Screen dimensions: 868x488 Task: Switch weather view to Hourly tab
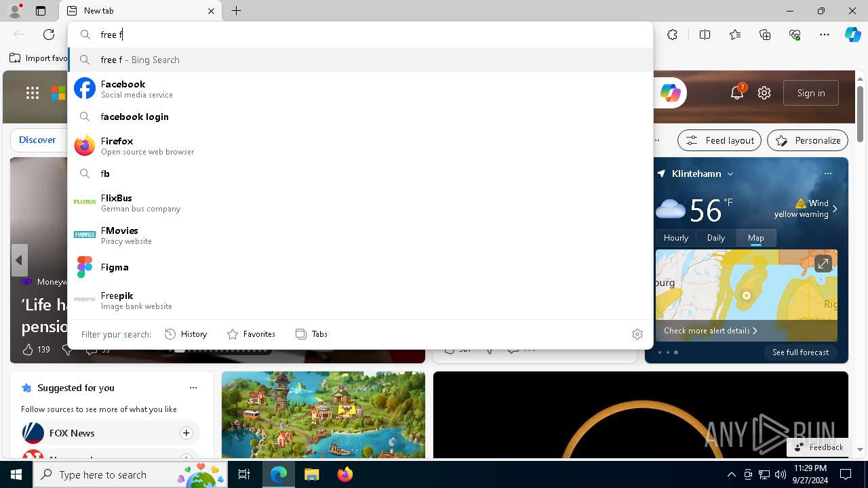[676, 238]
